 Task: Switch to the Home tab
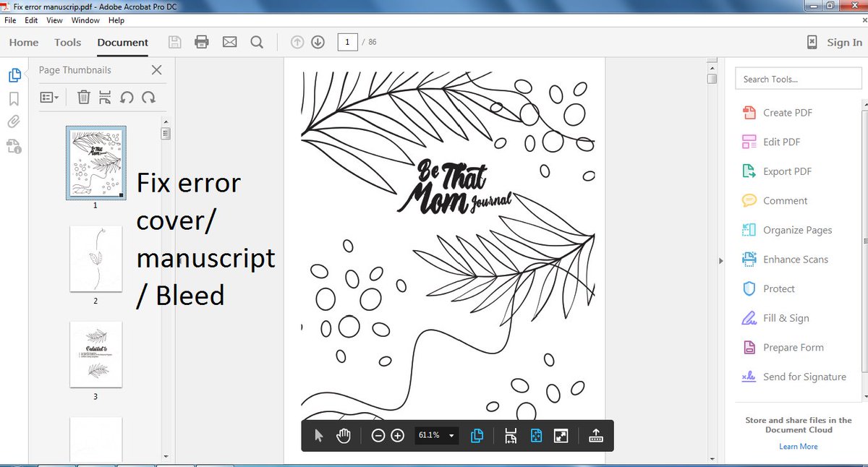point(24,43)
